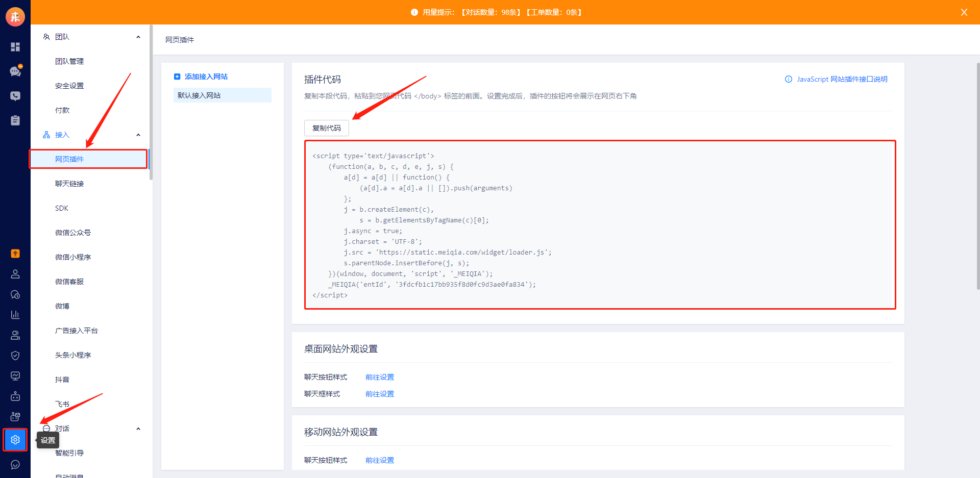Click 前往设置 under 移动网站外观设置
Image resolution: width=980 pixels, height=478 pixels.
(380, 460)
